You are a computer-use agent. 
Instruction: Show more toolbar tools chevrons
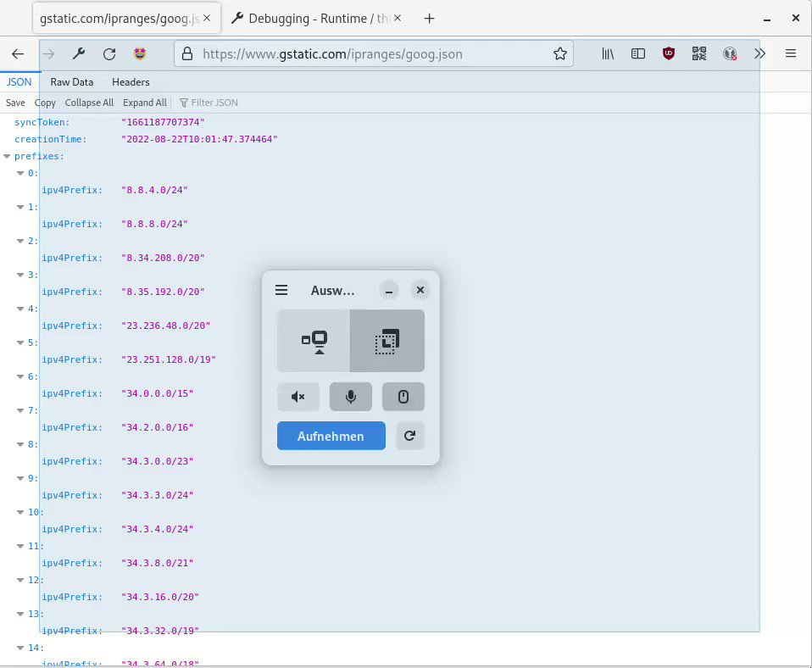pos(759,54)
